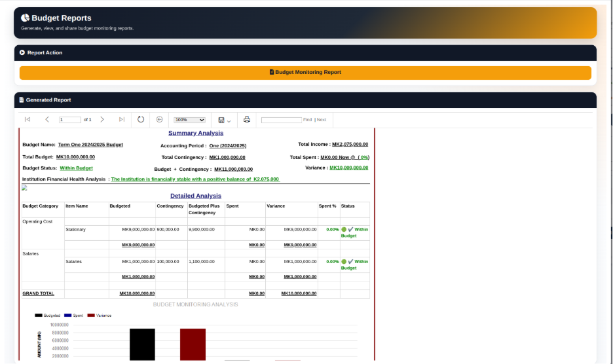Viewport: 613px width, 364px height.
Task: Click the Within Budget status in summary
Action: [76, 168]
